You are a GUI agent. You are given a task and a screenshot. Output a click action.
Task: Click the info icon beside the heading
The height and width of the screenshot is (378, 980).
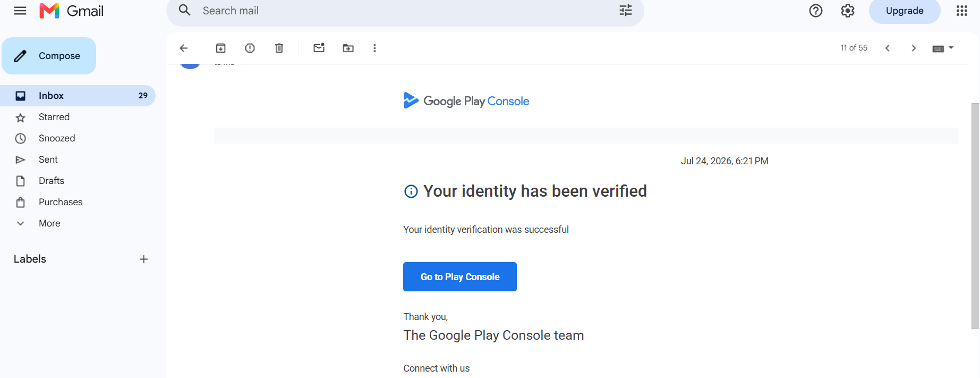click(411, 191)
